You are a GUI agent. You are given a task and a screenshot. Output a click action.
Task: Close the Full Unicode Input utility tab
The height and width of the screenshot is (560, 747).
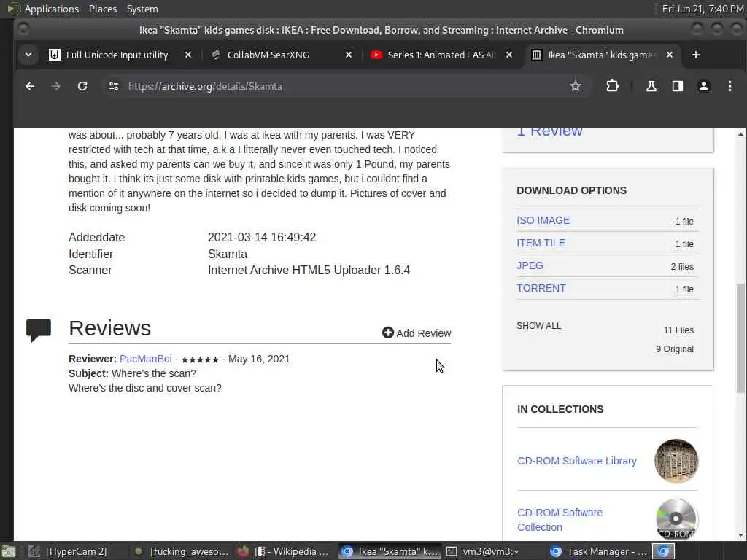(188, 55)
